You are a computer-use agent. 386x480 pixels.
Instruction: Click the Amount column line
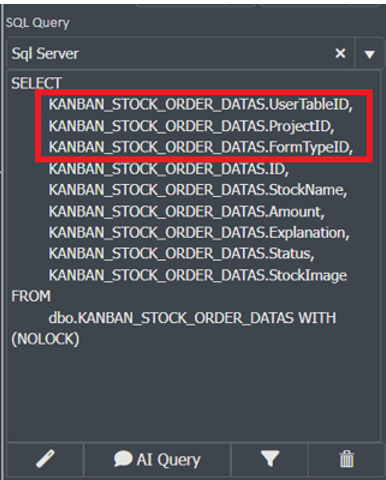[x=187, y=212]
